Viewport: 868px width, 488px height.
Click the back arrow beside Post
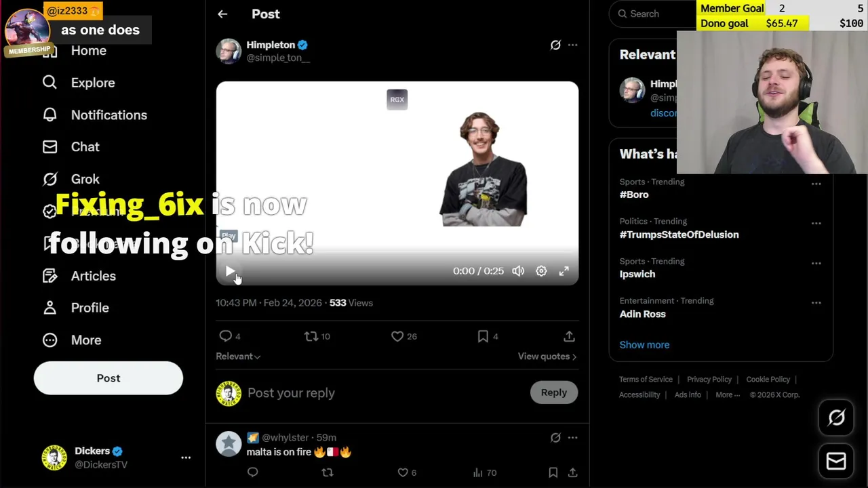[222, 14]
